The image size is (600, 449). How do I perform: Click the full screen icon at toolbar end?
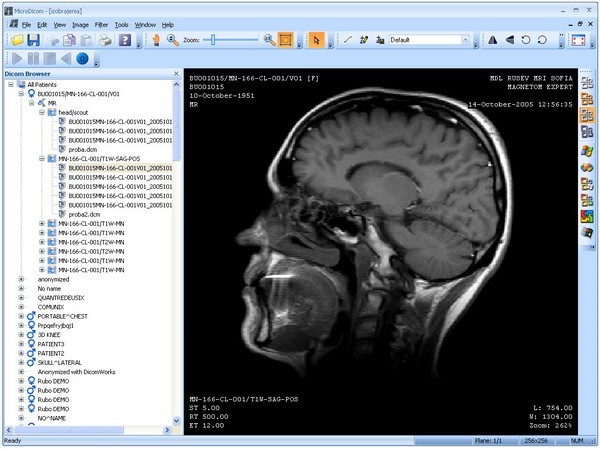579,40
